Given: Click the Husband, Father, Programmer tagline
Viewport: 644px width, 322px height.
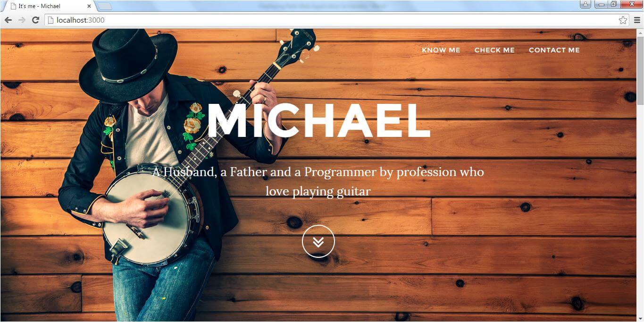Looking at the screenshot, I should pyautogui.click(x=318, y=181).
